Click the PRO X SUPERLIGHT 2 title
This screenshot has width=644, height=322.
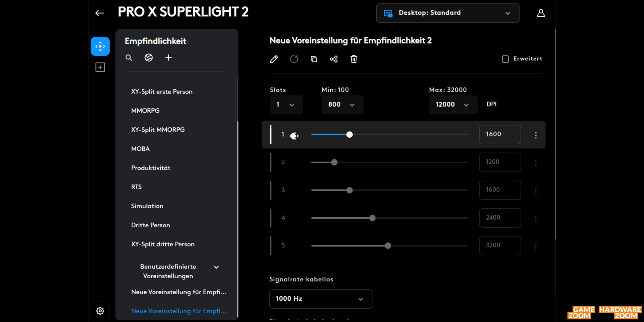[183, 12]
